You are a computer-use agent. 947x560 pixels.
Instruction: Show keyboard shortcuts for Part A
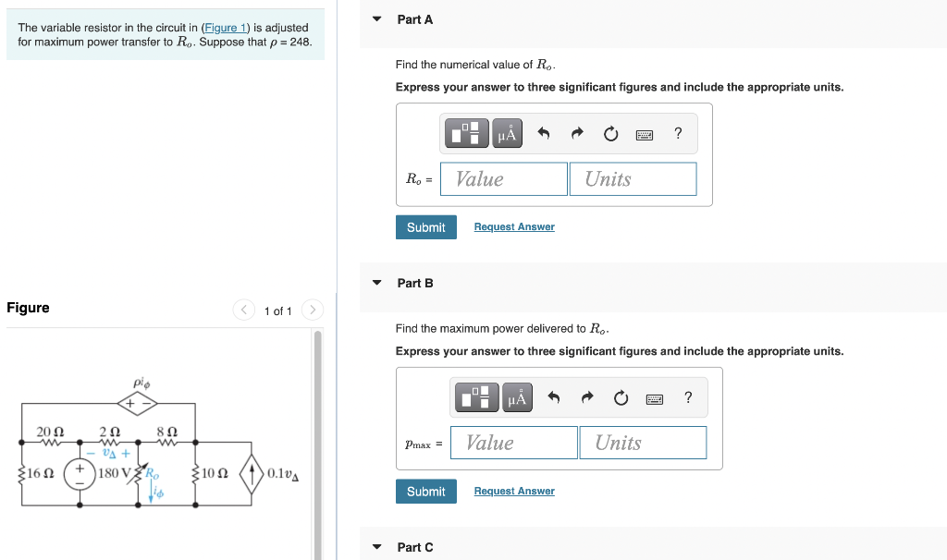645,135
